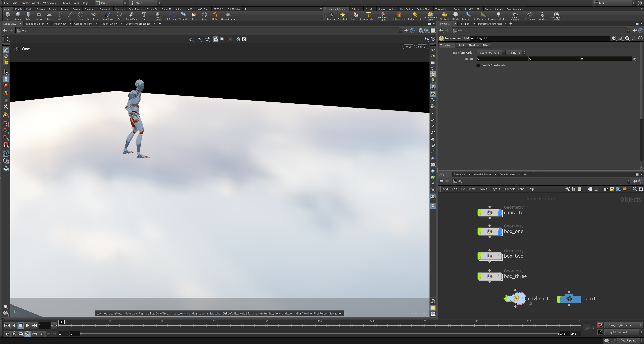Toggle display flag on box_two node
Image resolution: width=644 pixels, height=344 pixels.
[x=500, y=256]
